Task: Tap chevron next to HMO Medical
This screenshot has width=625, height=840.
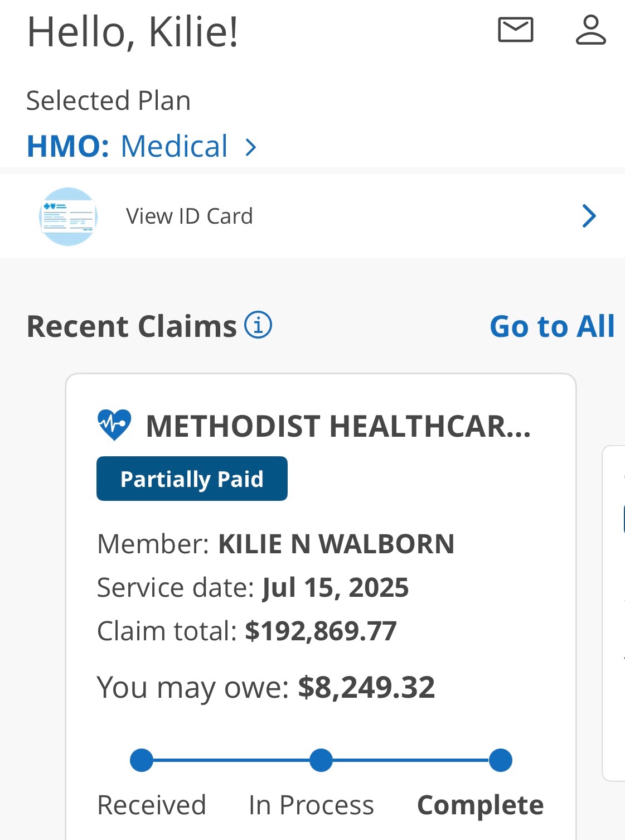Action: pos(251,147)
